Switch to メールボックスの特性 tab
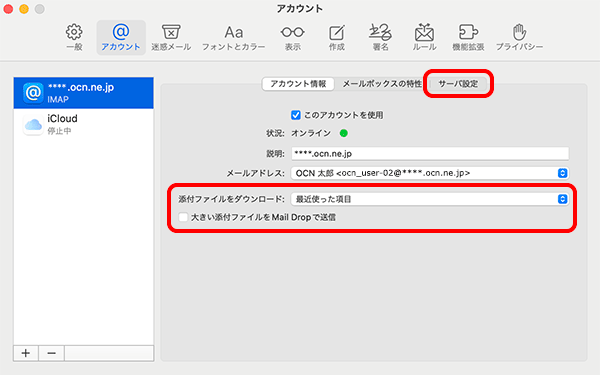The height and width of the screenshot is (375, 600). click(x=382, y=84)
